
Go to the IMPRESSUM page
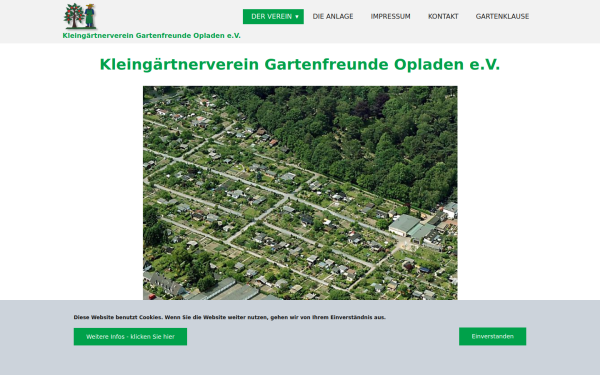pos(390,16)
